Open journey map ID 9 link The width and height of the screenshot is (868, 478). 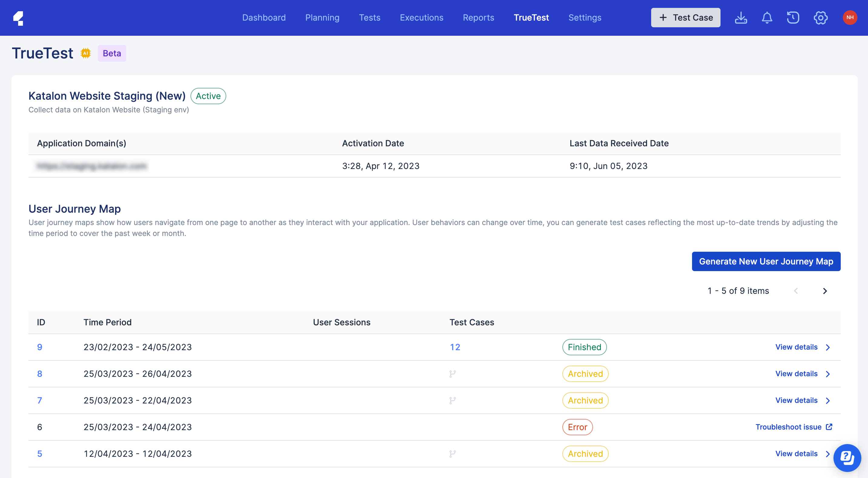coord(39,347)
